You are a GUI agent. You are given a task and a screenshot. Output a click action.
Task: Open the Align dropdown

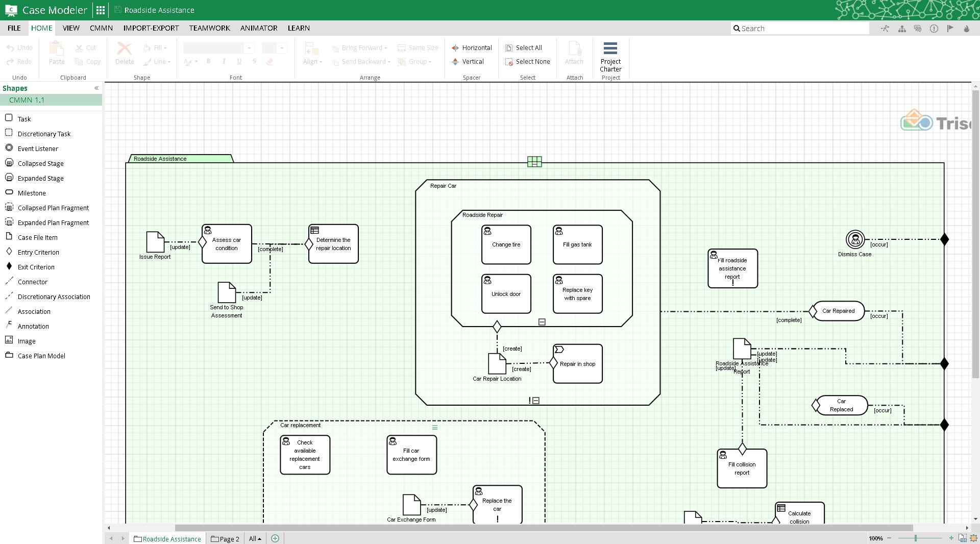tap(312, 54)
